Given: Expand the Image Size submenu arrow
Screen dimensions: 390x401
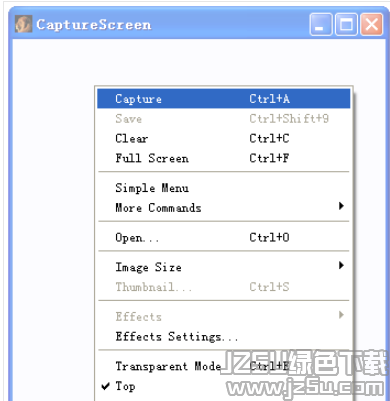Looking at the screenshot, I should (x=341, y=265).
